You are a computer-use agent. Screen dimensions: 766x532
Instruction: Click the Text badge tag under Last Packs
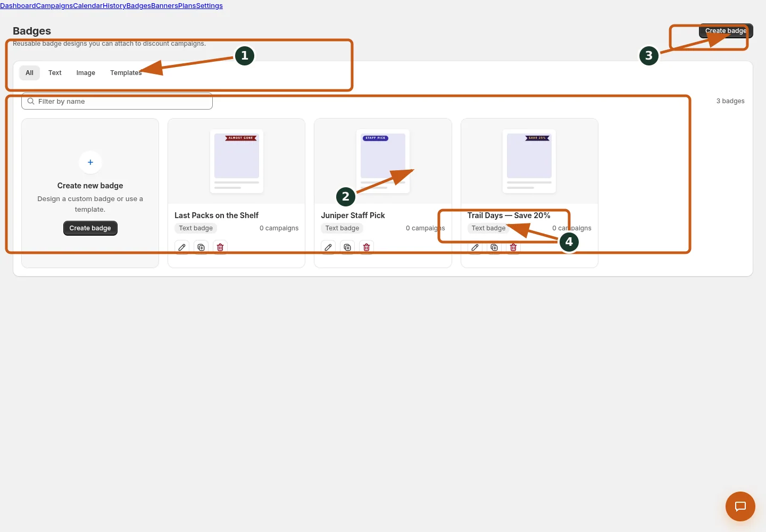click(196, 228)
